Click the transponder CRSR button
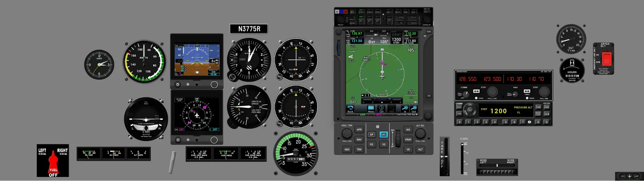Image resolution: width=644 pixels, height=181 pixels. [x=547, y=107]
